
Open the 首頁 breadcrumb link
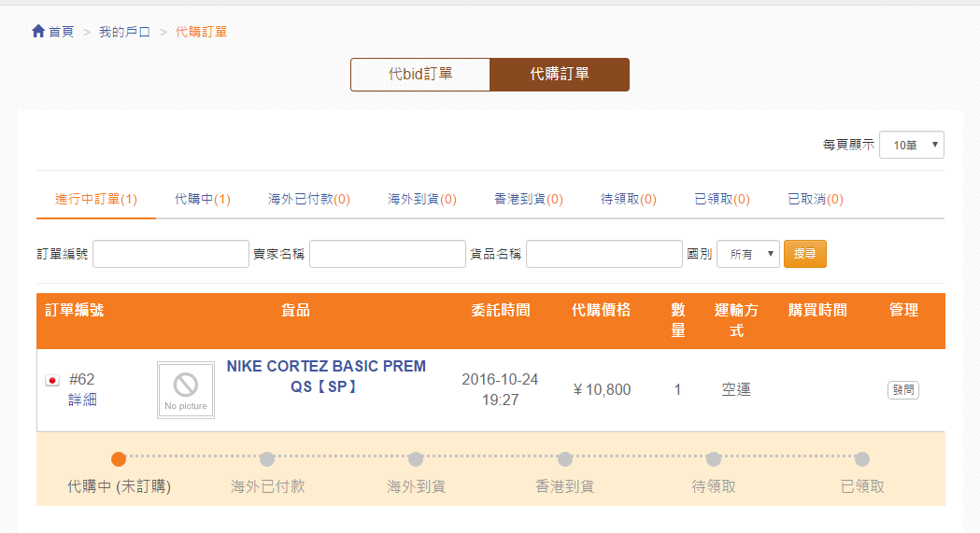click(62, 32)
